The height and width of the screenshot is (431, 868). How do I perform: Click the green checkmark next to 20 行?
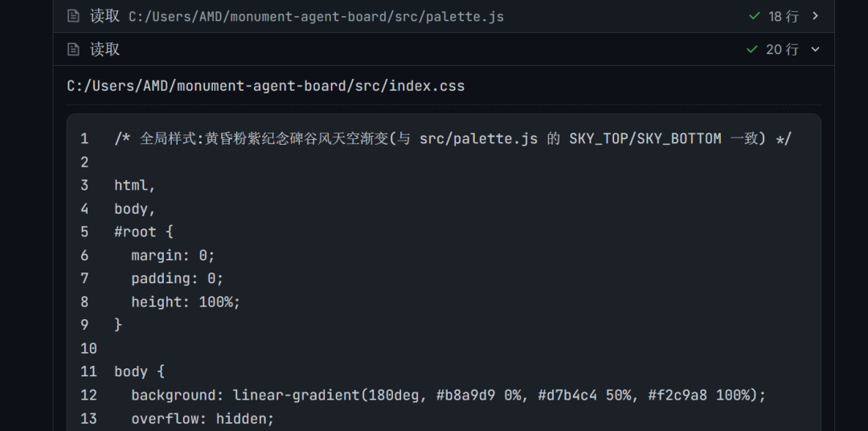[751, 49]
